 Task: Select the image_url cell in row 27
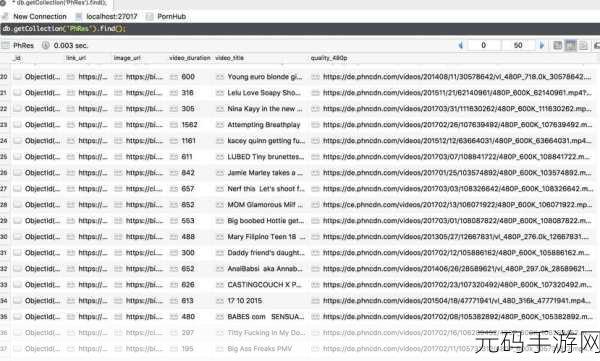coord(144,189)
